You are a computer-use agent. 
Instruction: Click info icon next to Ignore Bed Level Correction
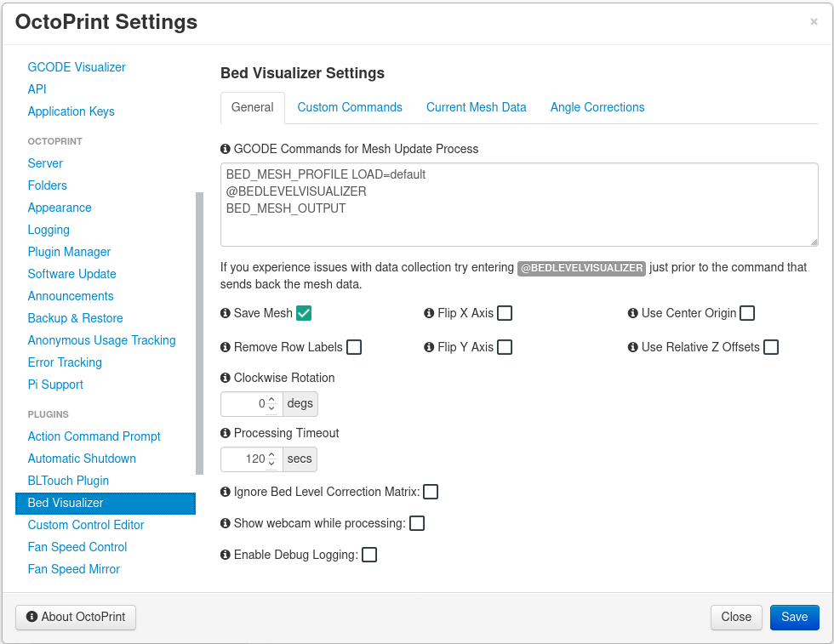click(226, 492)
